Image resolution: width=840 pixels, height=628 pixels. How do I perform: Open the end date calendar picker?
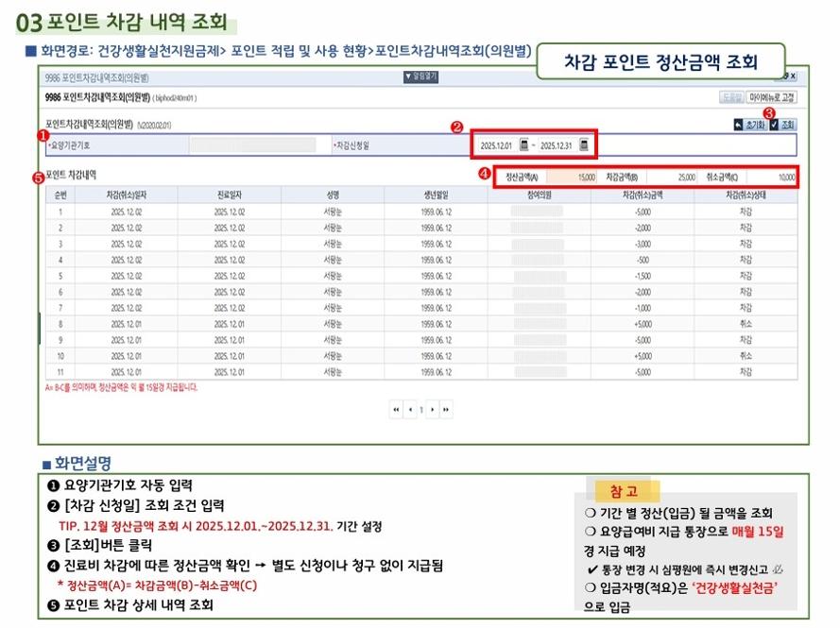pos(584,145)
